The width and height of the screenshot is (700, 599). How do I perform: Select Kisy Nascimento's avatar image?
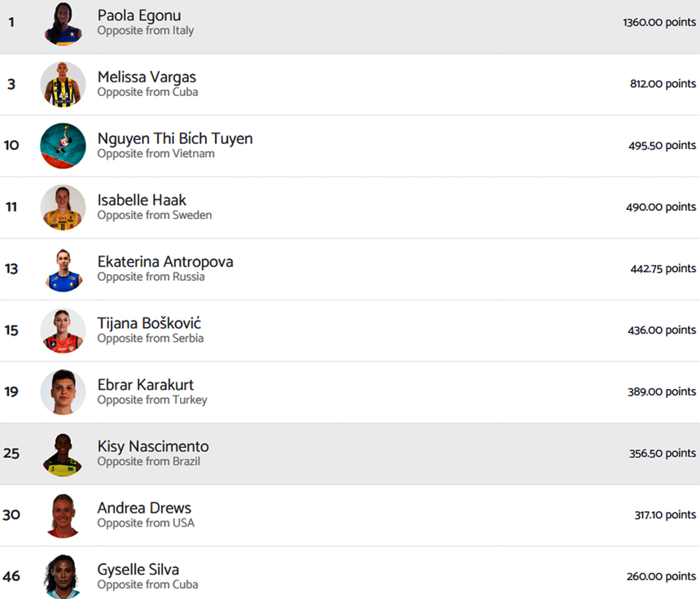(63, 453)
